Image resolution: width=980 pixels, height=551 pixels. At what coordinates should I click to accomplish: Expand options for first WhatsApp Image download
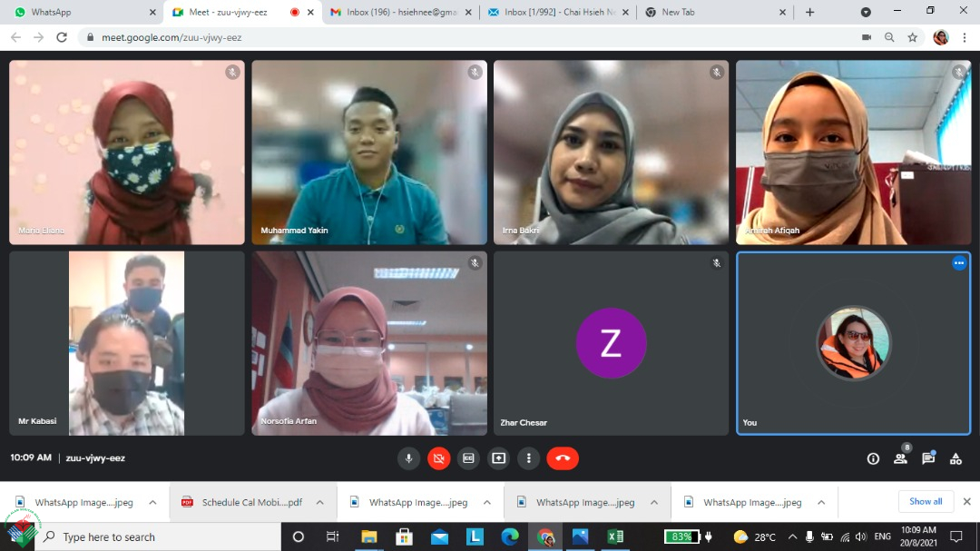tap(152, 502)
